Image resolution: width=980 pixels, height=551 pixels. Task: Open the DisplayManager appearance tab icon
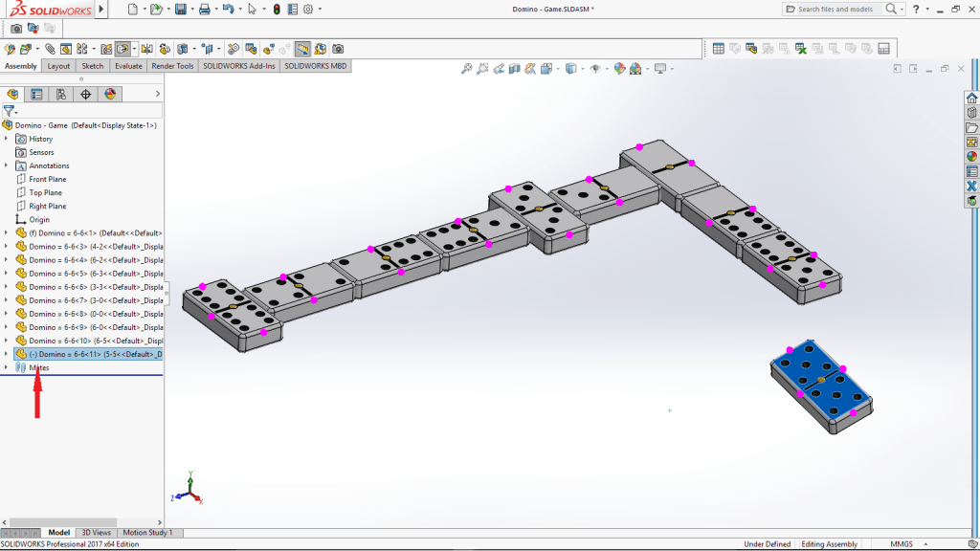[110, 94]
